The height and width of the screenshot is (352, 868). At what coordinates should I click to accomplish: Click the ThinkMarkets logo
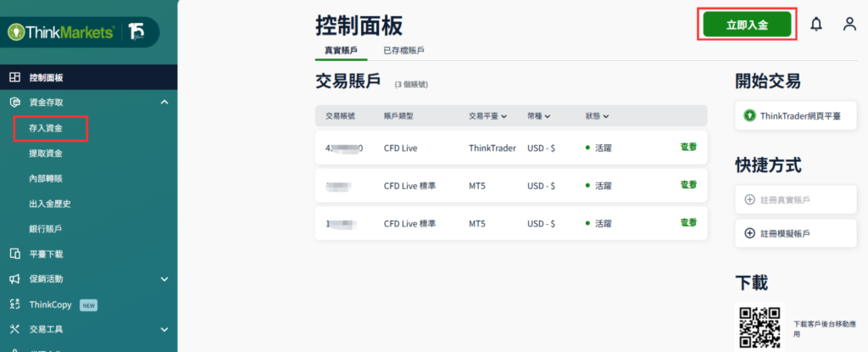61,32
